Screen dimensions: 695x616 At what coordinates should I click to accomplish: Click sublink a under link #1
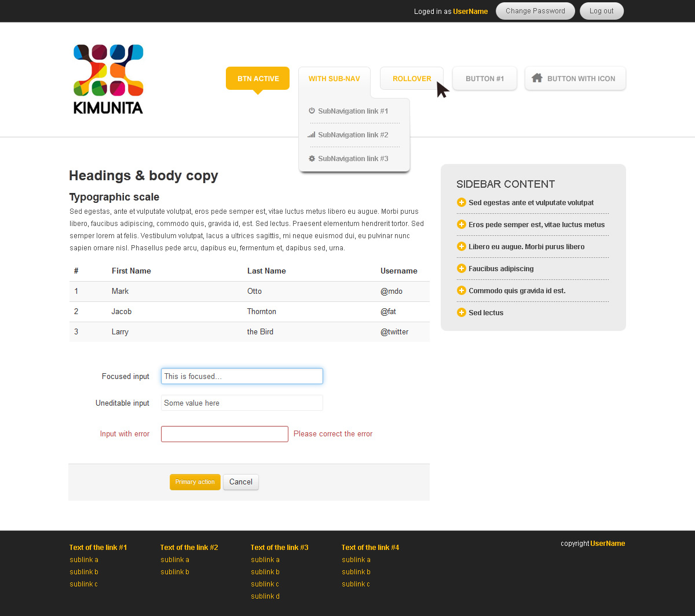84,560
